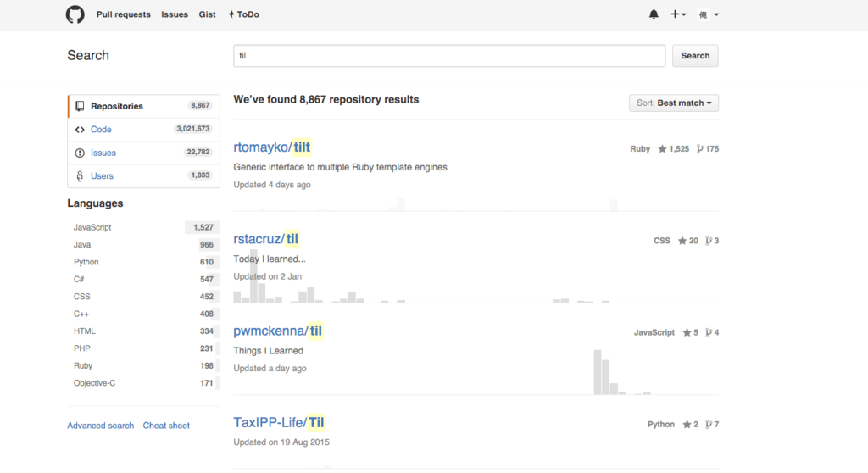The image size is (868, 473).
Task: Click 'Things I Learned' description
Action: pyautogui.click(x=268, y=351)
